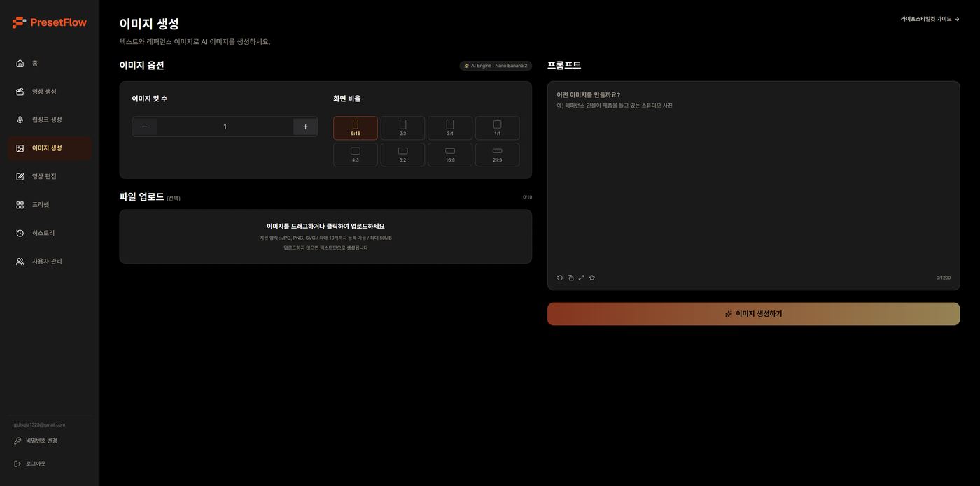The width and height of the screenshot is (980, 486).
Task: Choose the 21:9 aspect ratio
Action: click(498, 155)
